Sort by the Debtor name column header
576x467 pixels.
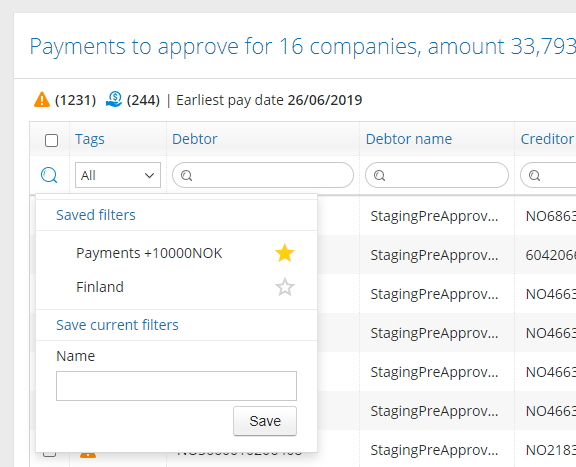(409, 139)
